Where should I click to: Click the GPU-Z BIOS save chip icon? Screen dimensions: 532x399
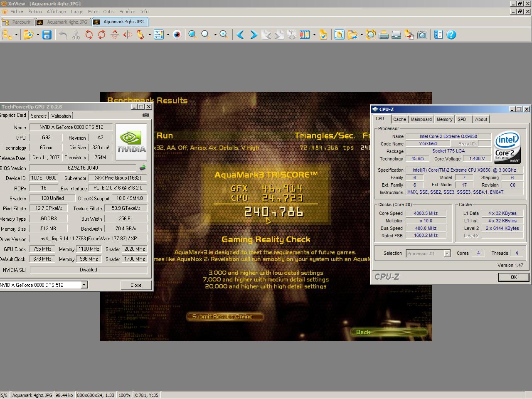pyautogui.click(x=143, y=168)
